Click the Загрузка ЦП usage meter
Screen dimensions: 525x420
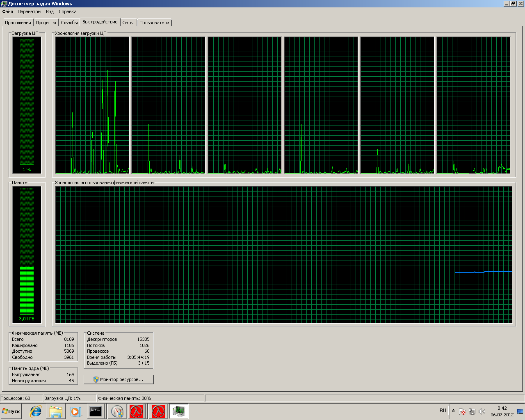pyautogui.click(x=27, y=105)
